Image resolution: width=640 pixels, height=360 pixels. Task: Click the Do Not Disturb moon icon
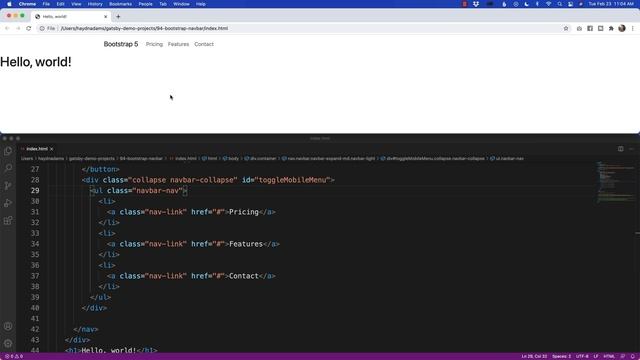pos(527,4)
